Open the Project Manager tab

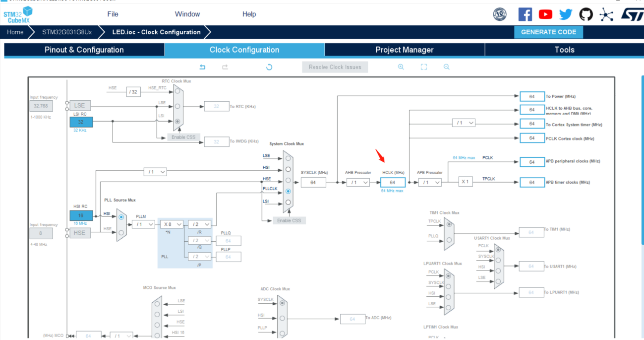405,50
